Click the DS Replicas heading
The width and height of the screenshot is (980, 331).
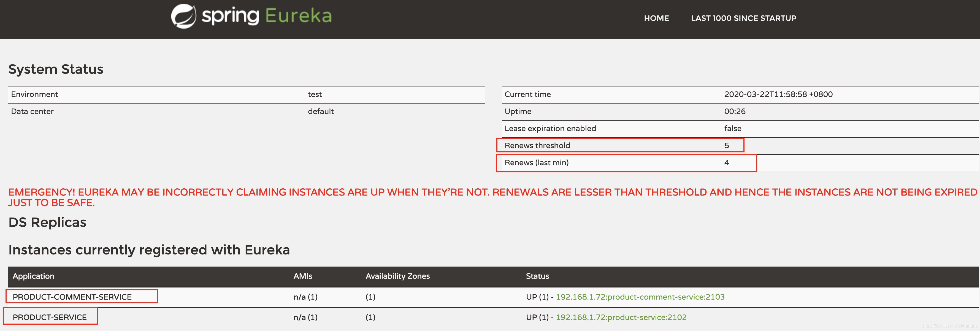tap(47, 223)
